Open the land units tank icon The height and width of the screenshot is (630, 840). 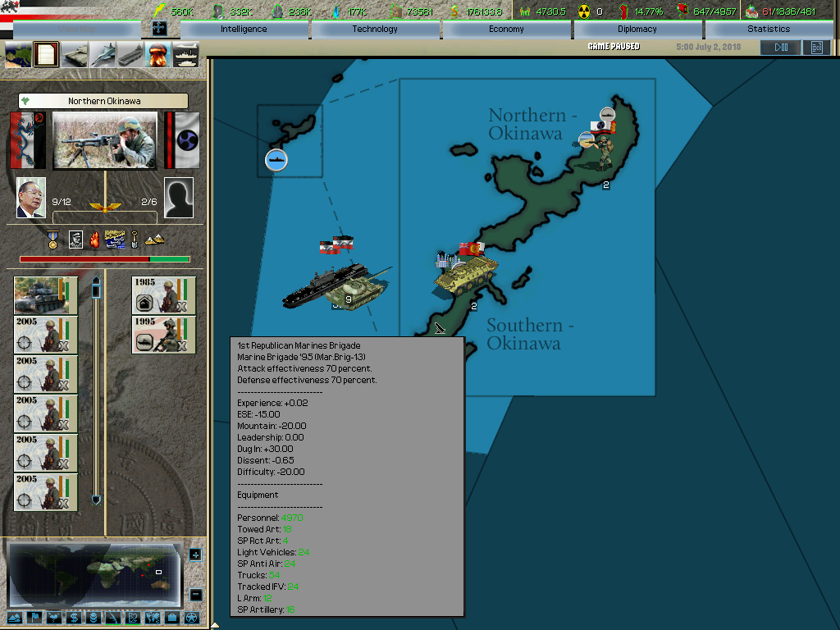75,55
